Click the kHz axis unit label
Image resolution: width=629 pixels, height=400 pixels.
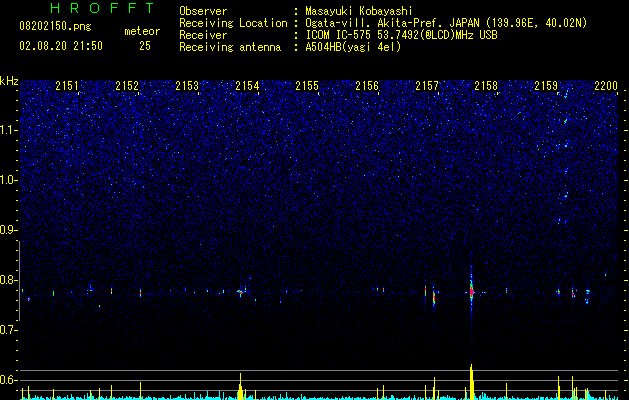9,81
